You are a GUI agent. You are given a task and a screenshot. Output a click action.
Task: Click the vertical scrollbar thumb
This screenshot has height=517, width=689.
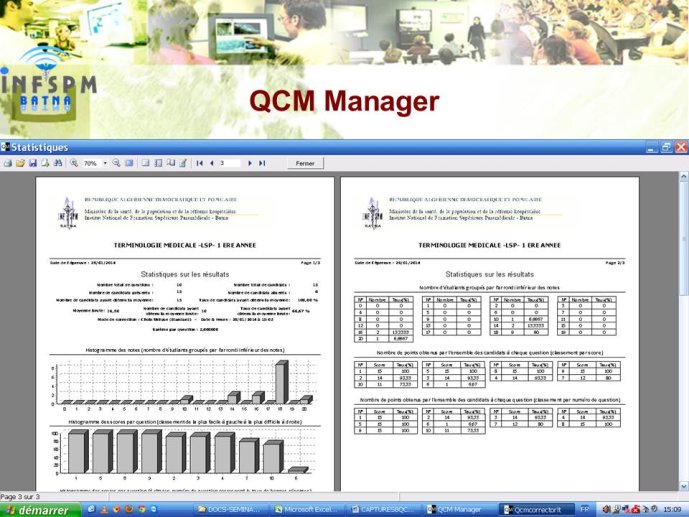point(684,238)
